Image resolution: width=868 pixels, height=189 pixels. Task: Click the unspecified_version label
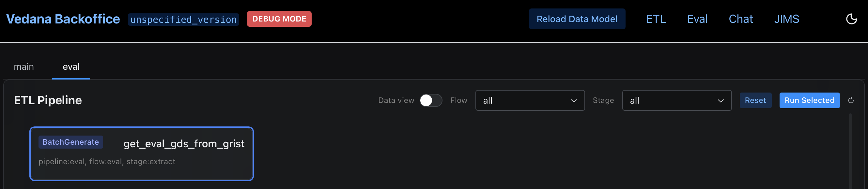183,20
